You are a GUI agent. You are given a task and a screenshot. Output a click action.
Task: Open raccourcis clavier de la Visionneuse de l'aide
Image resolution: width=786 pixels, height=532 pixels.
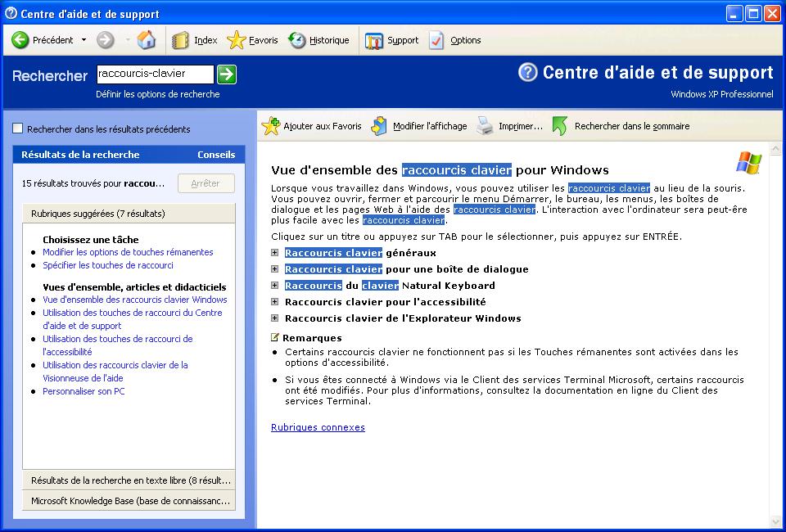[115, 372]
